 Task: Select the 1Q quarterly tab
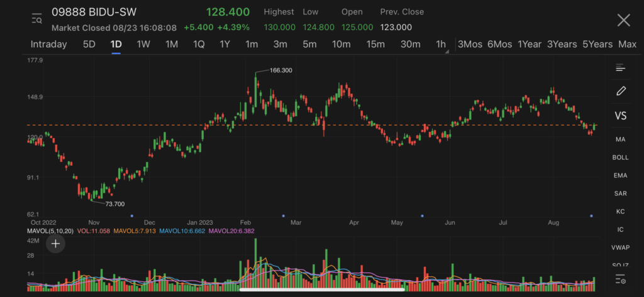[199, 45]
